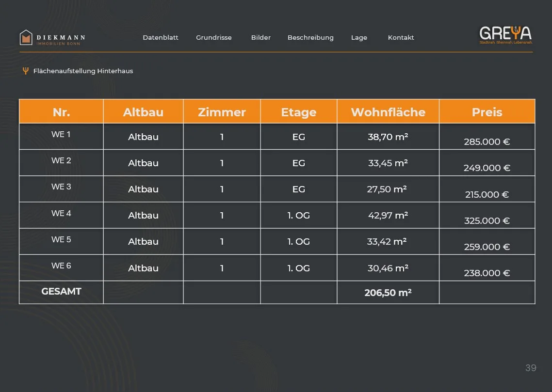The width and height of the screenshot is (552, 392).
Task: Click the Altbau column header
Action: 143,112
